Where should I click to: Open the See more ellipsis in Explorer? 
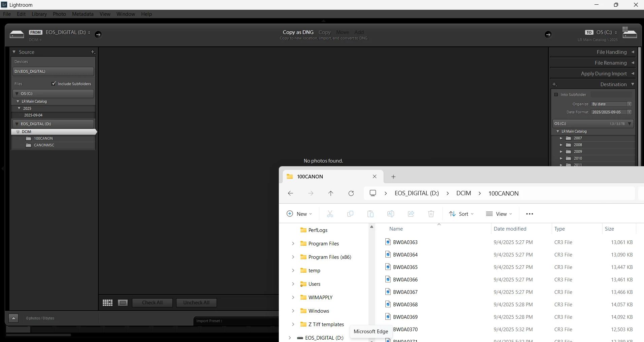pos(529,214)
